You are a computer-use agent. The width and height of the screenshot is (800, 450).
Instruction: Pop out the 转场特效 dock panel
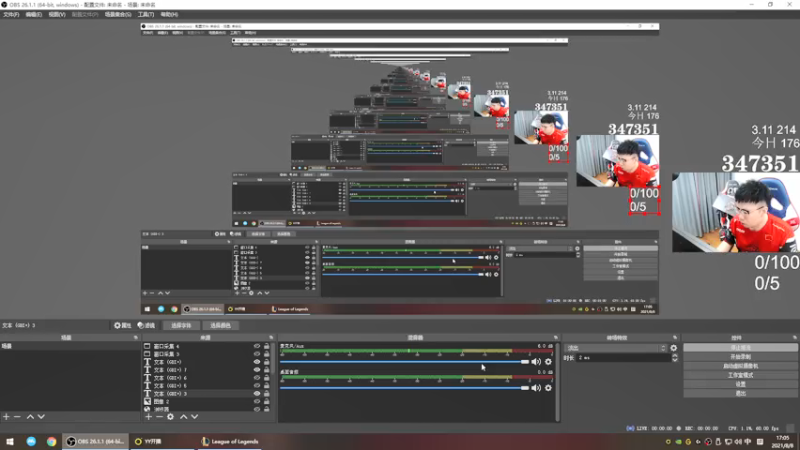pos(675,338)
